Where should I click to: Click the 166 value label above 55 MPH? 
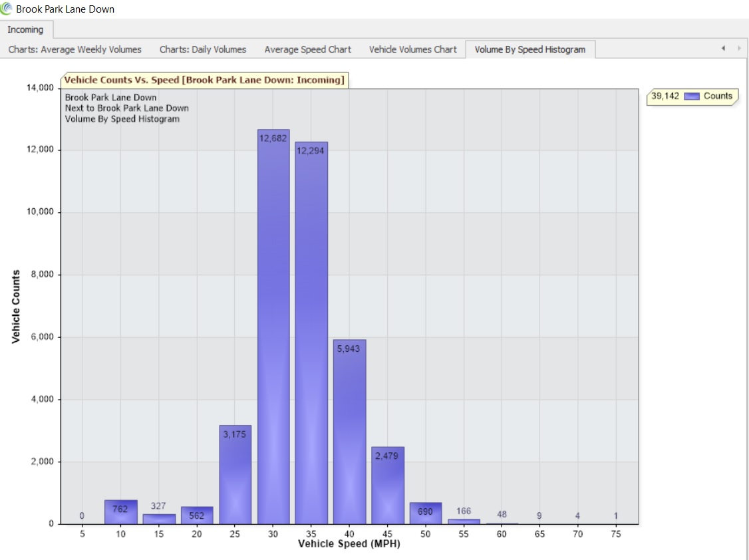coord(464,511)
